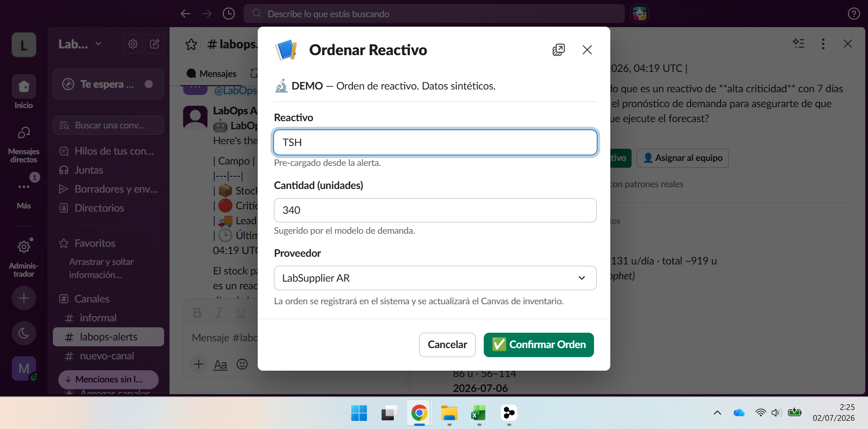Open the battery status icon
Screen dimensions: 868x429
794,413
